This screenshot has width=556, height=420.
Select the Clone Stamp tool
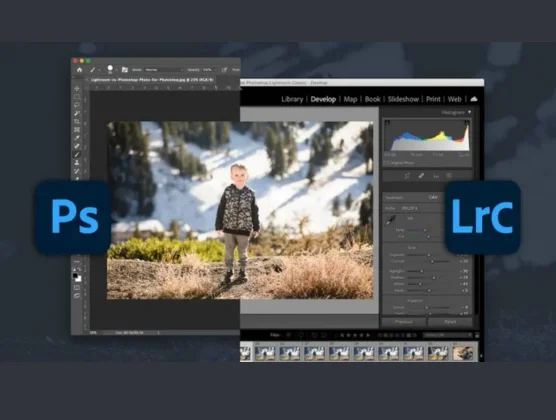(77, 162)
